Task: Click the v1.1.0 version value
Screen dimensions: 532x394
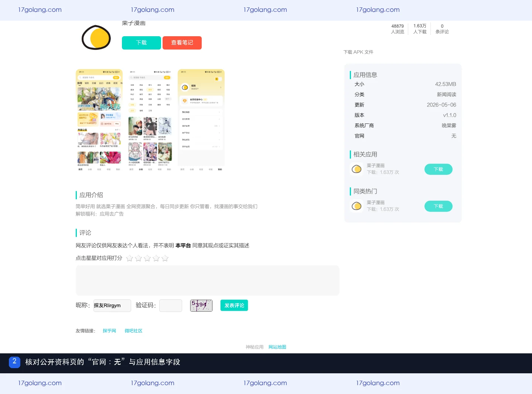Action: pyautogui.click(x=450, y=115)
